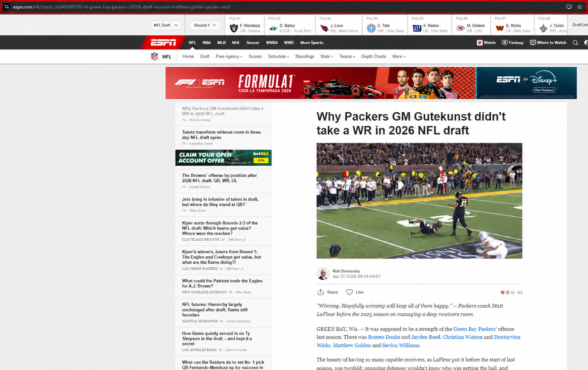Go to the NFL Draft tab

(205, 57)
